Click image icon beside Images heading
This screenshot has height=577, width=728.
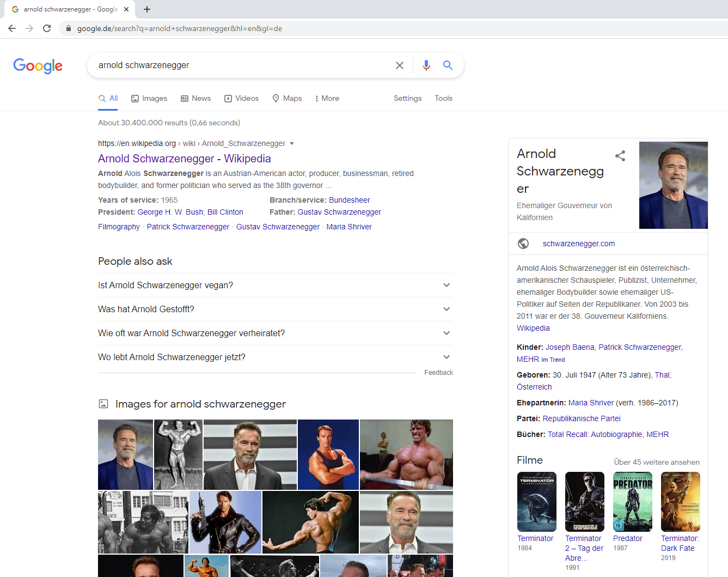point(103,404)
